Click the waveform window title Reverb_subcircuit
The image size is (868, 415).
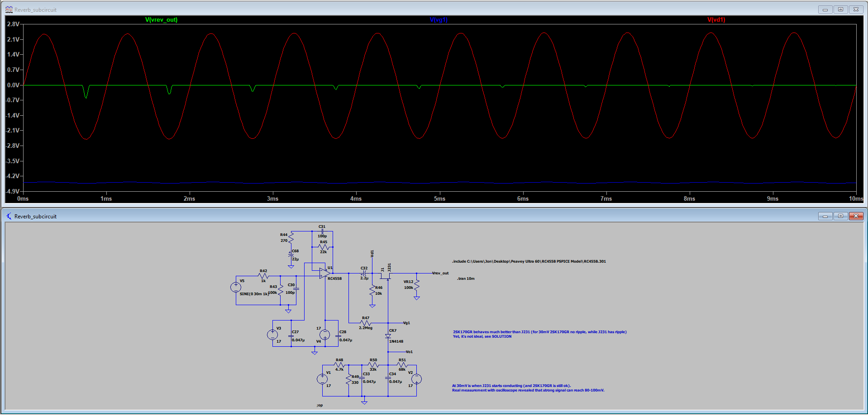35,9
